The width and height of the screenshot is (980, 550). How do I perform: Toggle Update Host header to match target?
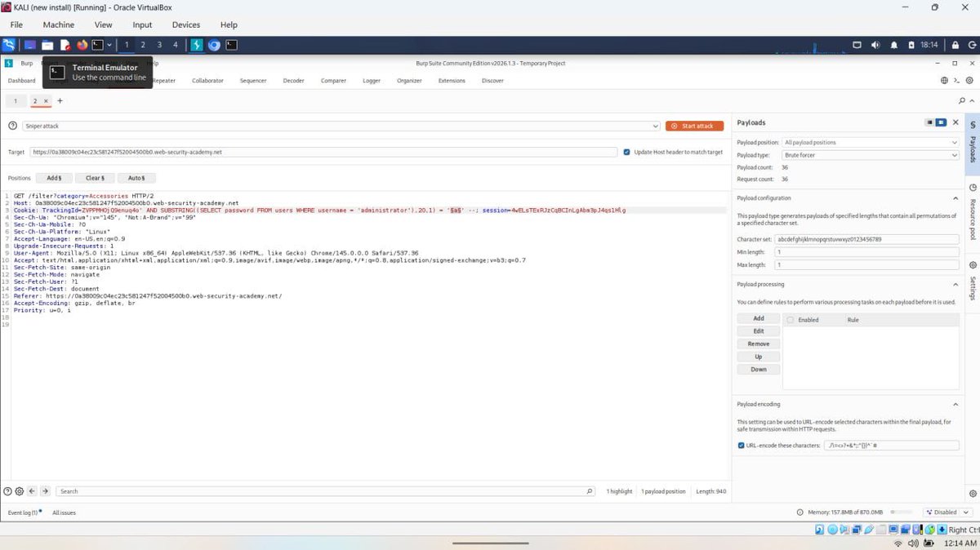tap(626, 152)
